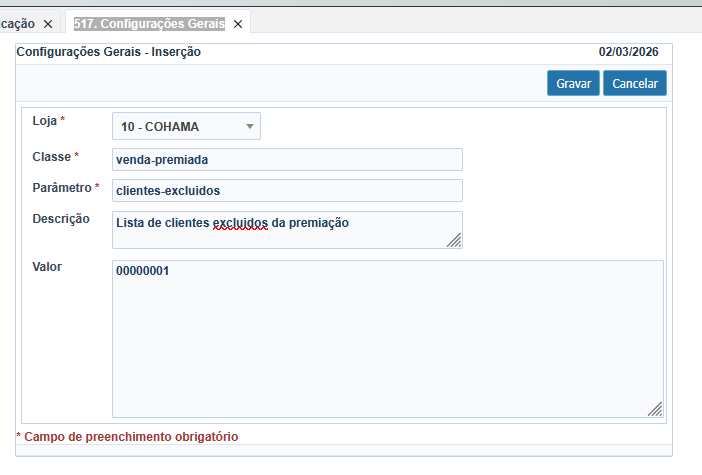Place cursor in the Valor text area
Screen dimensions: 702x475
point(387,338)
